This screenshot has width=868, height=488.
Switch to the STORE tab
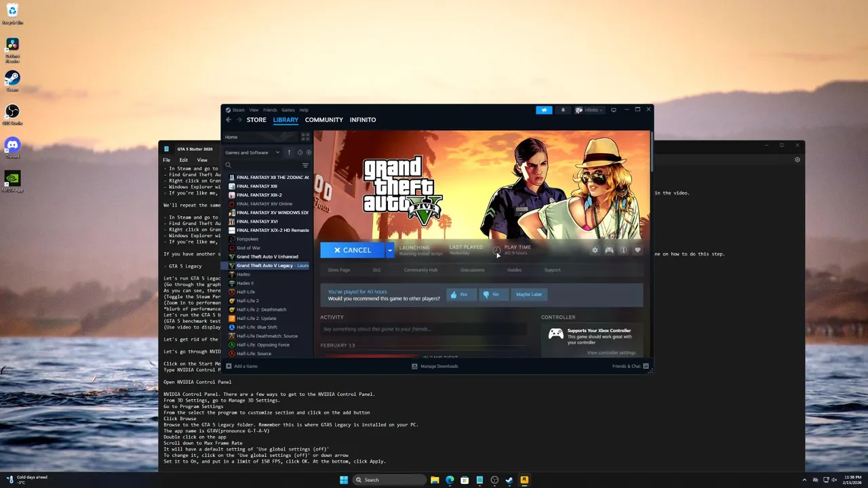point(256,120)
